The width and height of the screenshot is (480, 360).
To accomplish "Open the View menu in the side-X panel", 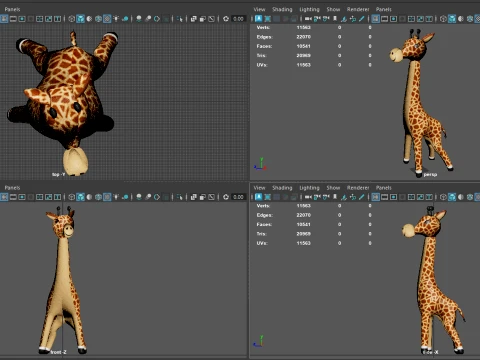I will [259, 188].
